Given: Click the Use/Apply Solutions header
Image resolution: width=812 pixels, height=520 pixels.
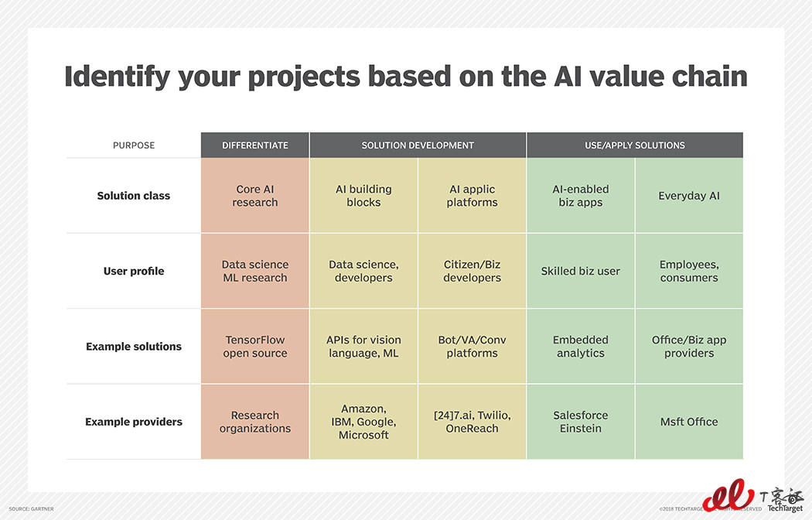Looking at the screenshot, I should (635, 145).
